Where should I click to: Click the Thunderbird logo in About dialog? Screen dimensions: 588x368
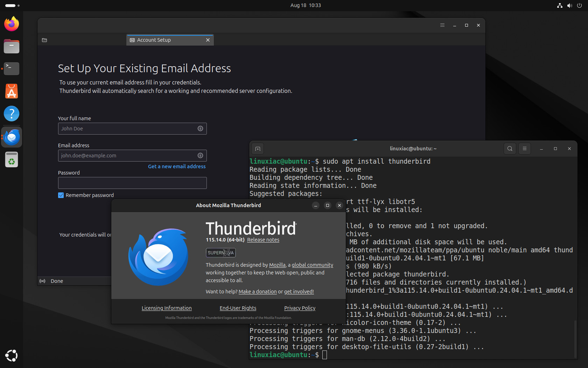pyautogui.click(x=158, y=257)
